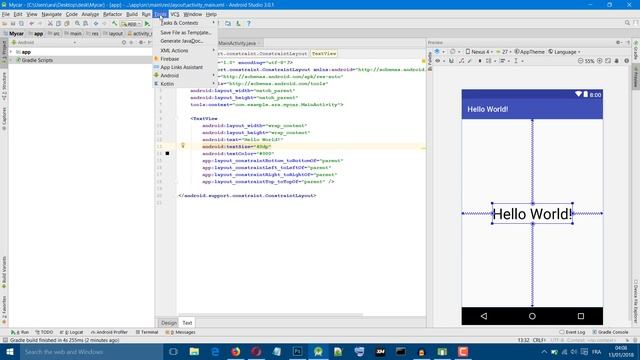Open the app run configuration dropdown
This screenshot has height=360, width=640.
(131, 24)
